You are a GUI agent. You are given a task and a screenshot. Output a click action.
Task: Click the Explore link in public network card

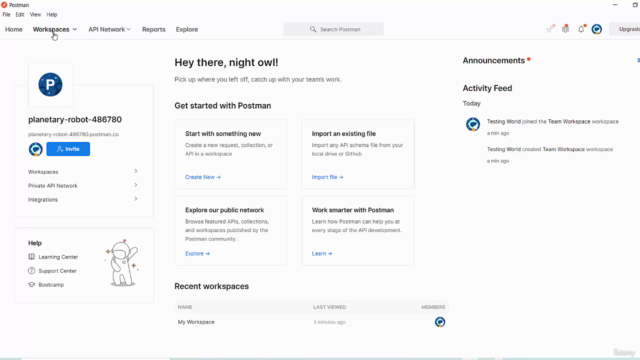point(198,253)
